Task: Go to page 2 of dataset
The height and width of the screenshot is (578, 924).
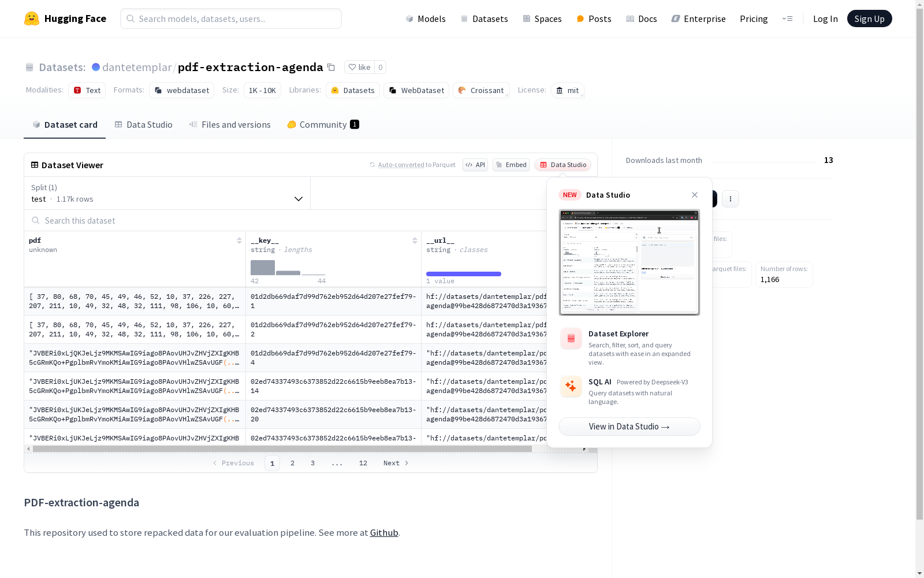Action: click(293, 463)
